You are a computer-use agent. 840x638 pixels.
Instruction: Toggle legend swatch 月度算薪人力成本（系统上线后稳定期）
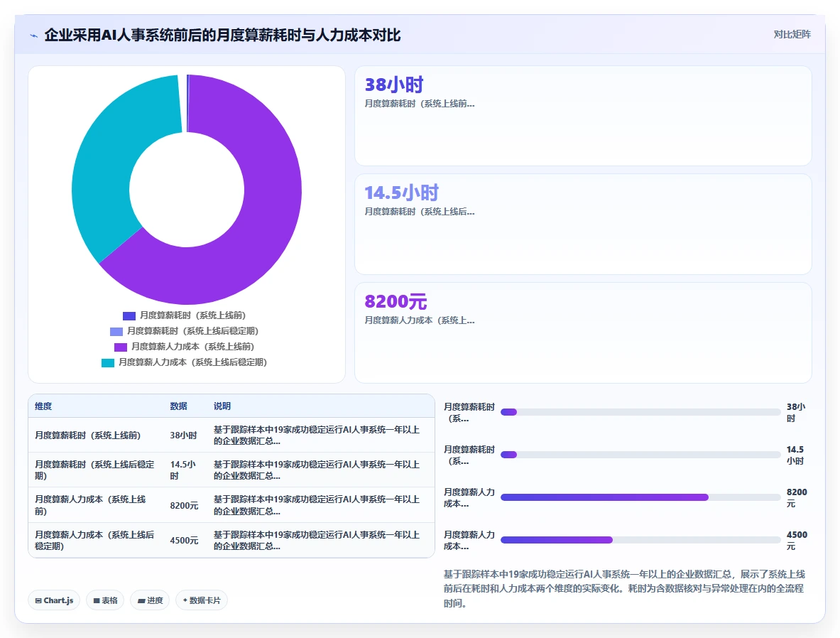point(108,363)
